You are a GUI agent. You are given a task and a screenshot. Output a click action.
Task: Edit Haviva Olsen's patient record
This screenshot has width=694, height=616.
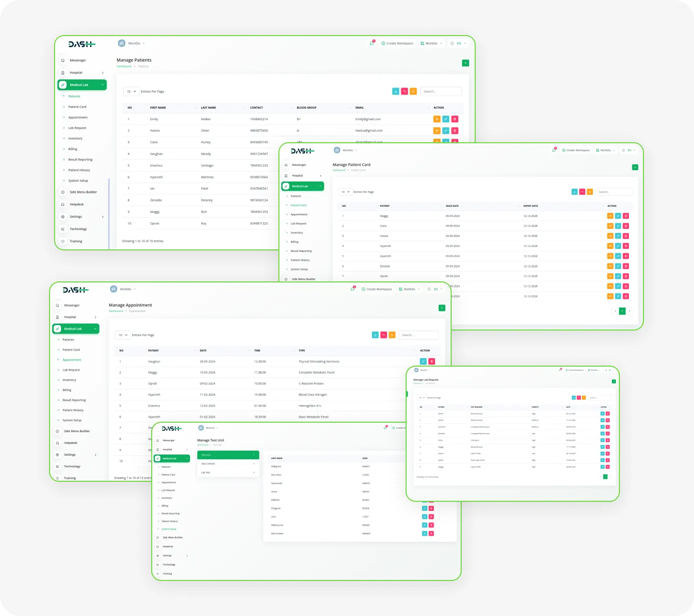[446, 131]
